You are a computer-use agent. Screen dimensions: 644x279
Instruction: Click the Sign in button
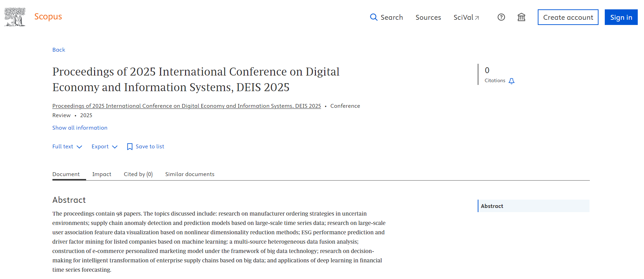[621, 17]
